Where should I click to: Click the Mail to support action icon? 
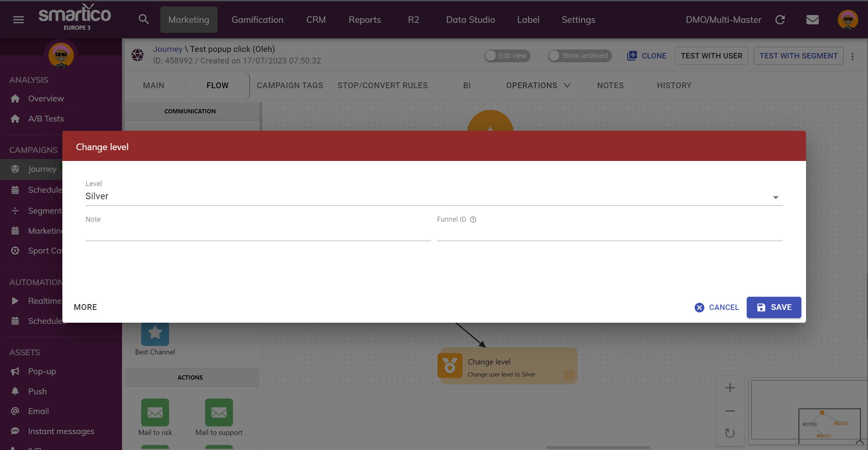click(219, 412)
